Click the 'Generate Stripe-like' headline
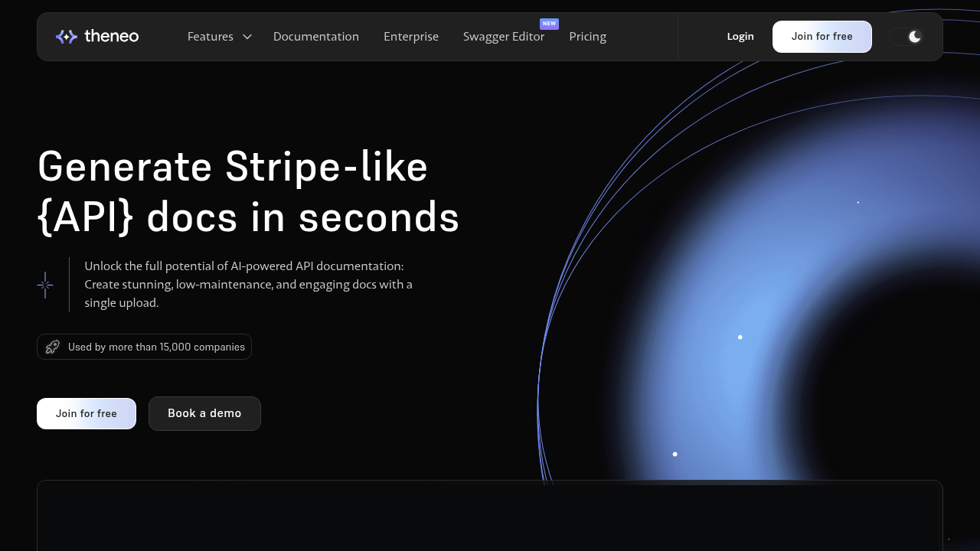Viewport: 980px width, 551px height. [233, 167]
